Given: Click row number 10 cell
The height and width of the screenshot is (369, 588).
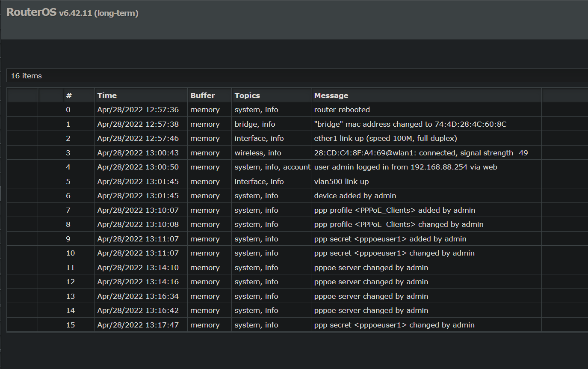Looking at the screenshot, I should (x=79, y=253).
